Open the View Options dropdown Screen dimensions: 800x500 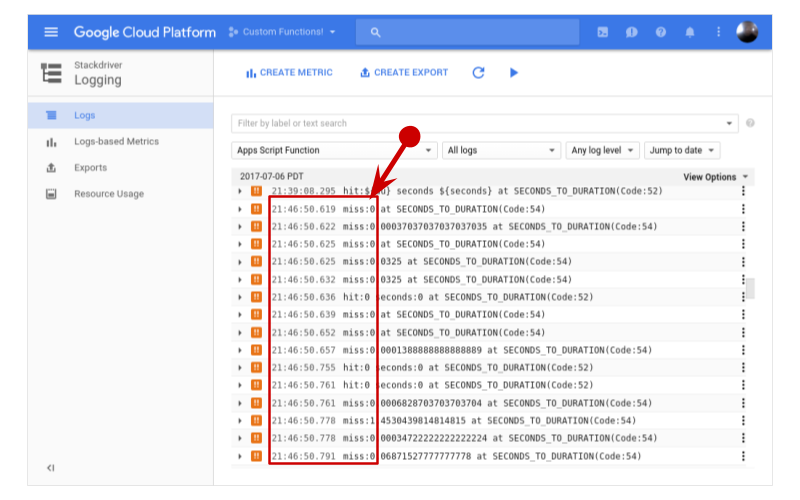pos(716,177)
